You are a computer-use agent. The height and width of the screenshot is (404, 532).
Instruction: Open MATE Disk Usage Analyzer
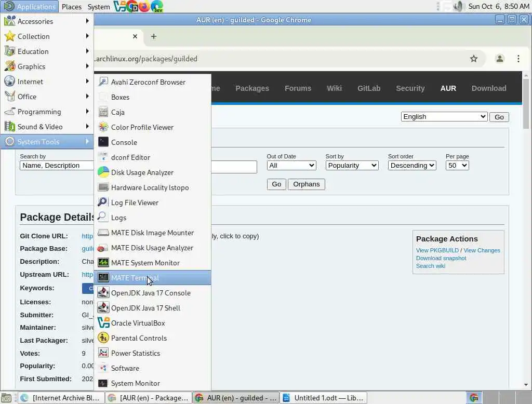152,248
